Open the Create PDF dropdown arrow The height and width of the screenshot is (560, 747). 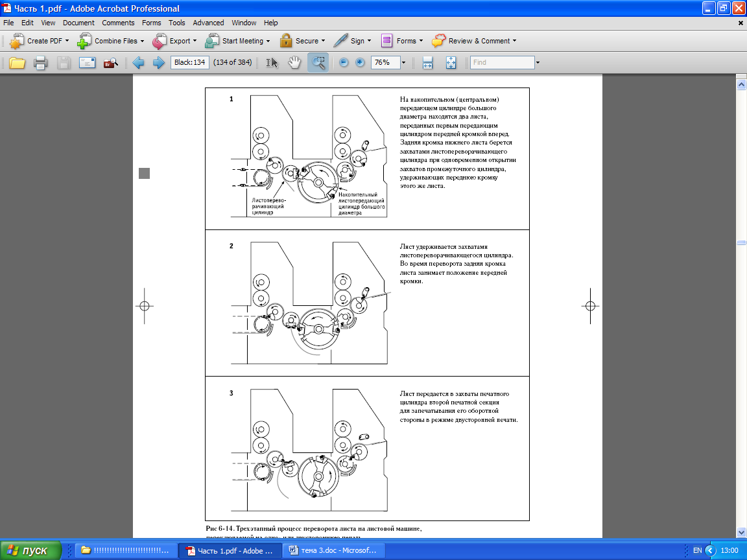[67, 41]
